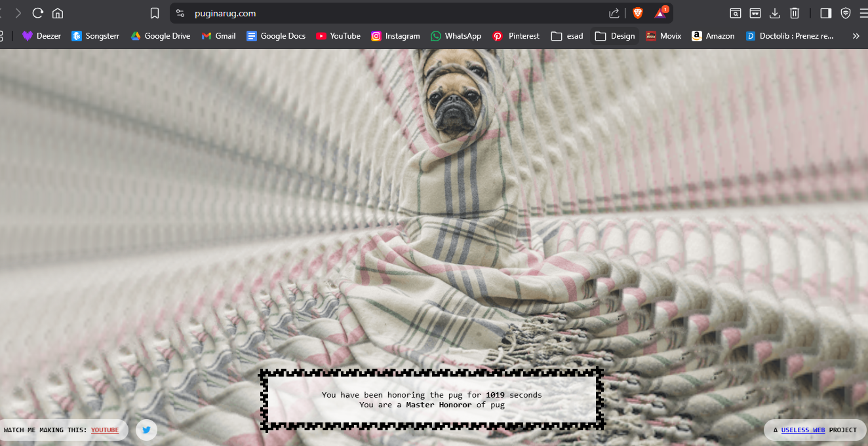
Task: Reload the current page
Action: 38,13
